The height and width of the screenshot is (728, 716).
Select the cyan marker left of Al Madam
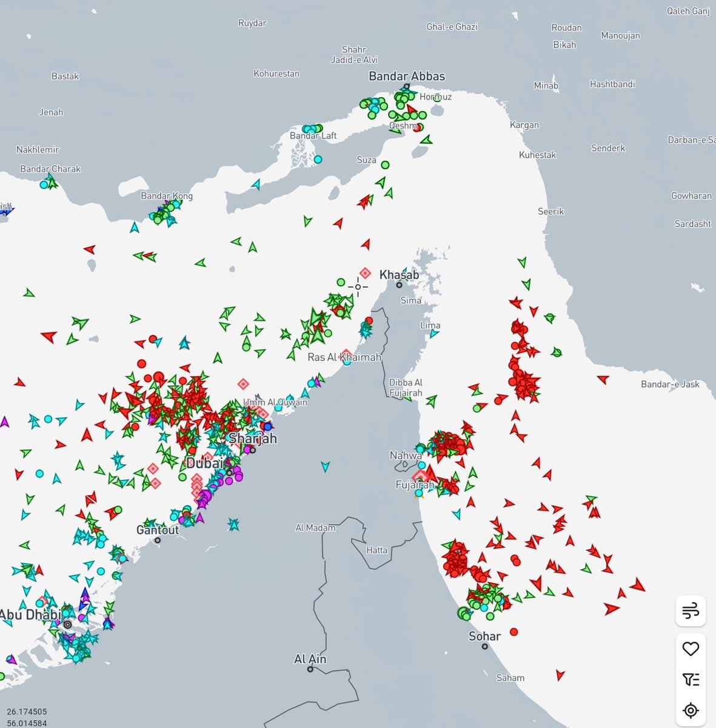[x=233, y=524]
